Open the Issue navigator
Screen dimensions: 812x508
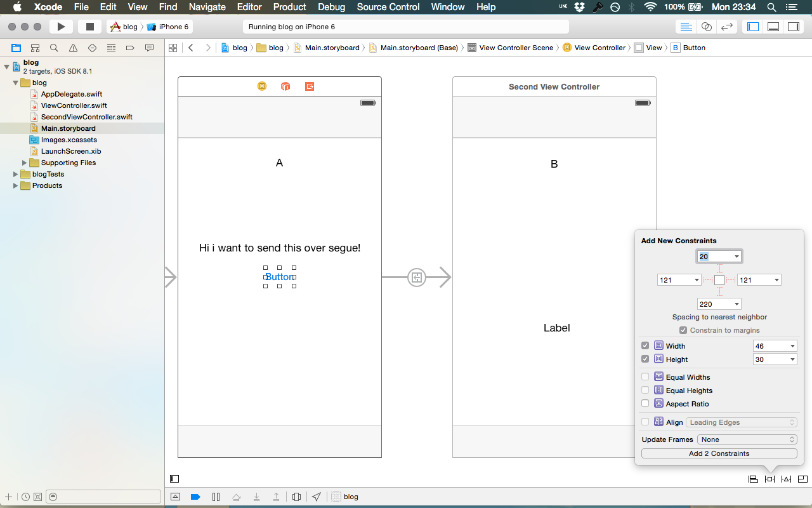pyautogui.click(x=72, y=48)
